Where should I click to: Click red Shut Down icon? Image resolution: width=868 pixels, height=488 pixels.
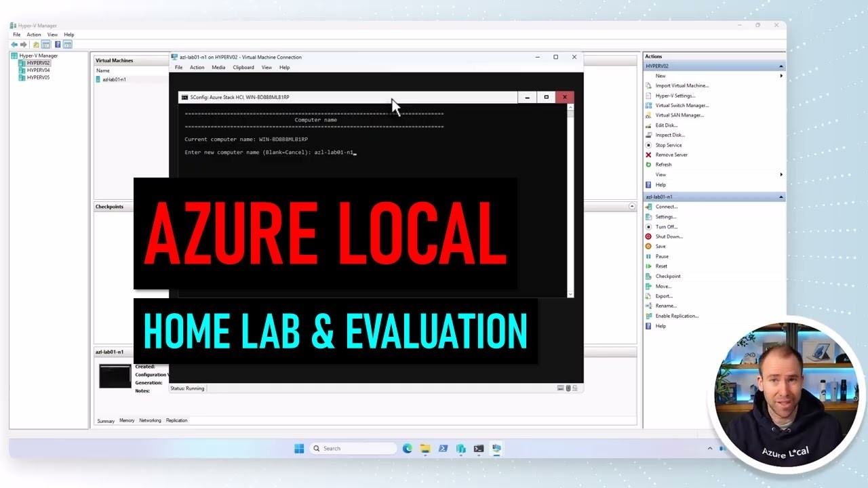click(648, 237)
